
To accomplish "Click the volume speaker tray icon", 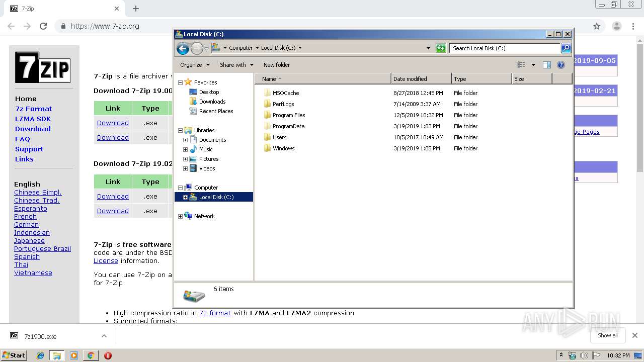I will pos(584,355).
